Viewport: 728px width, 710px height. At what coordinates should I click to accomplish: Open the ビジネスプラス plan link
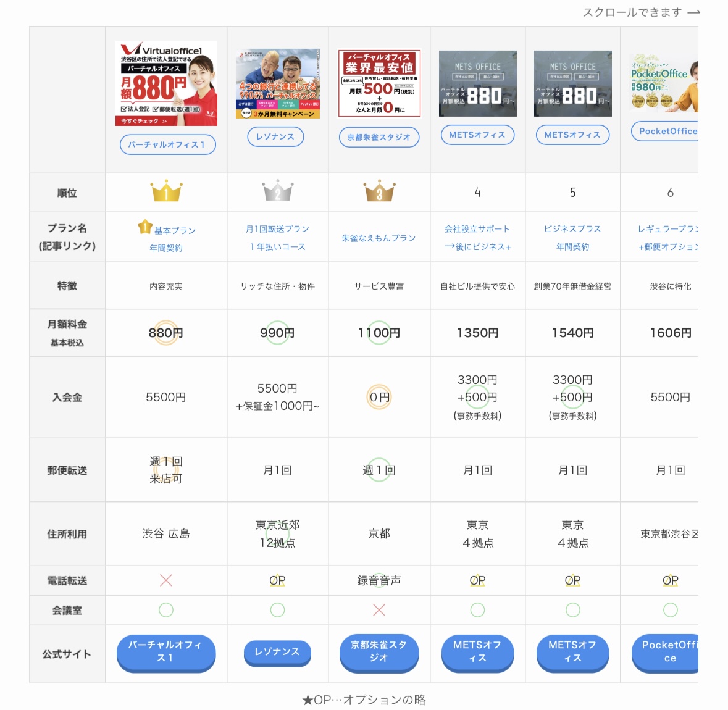[x=572, y=229]
